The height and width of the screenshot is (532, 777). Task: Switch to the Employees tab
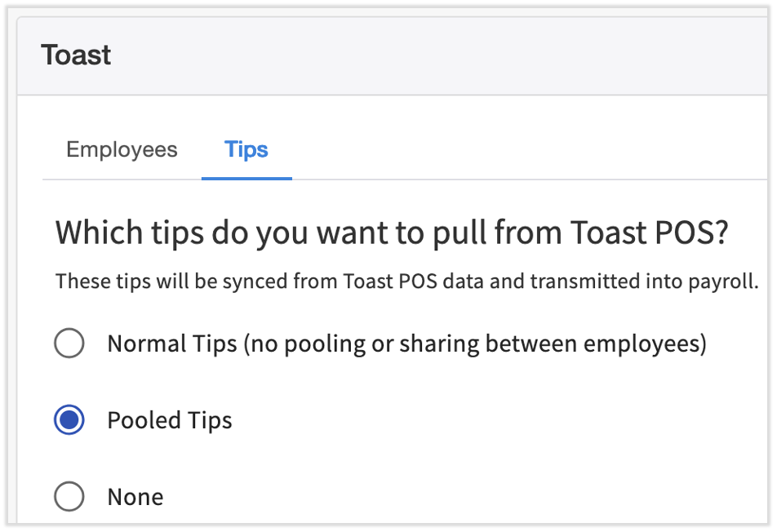coord(122,150)
